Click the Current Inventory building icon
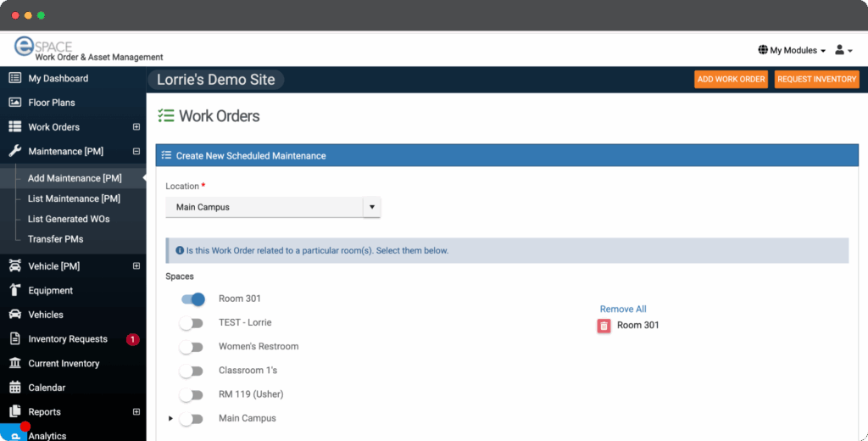The width and height of the screenshot is (868, 441). pos(14,363)
